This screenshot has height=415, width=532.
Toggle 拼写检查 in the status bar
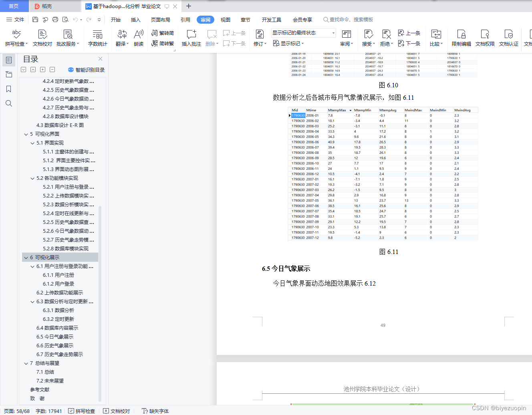[x=82, y=411]
